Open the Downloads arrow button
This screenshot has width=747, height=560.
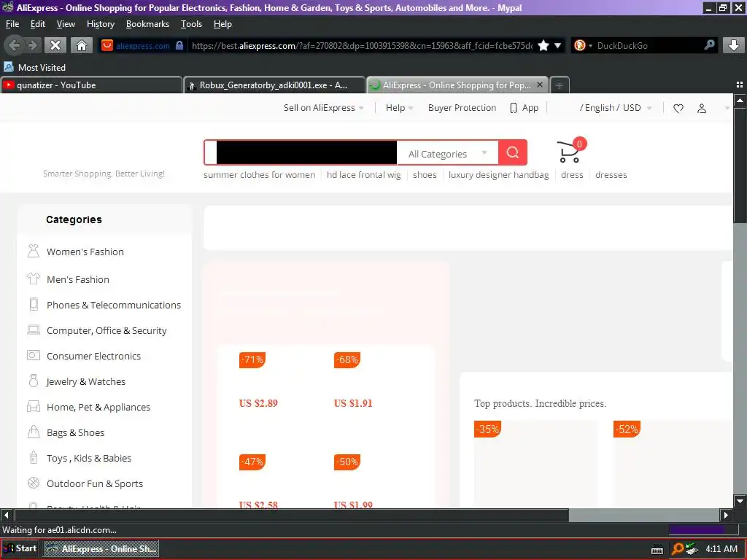pos(733,45)
